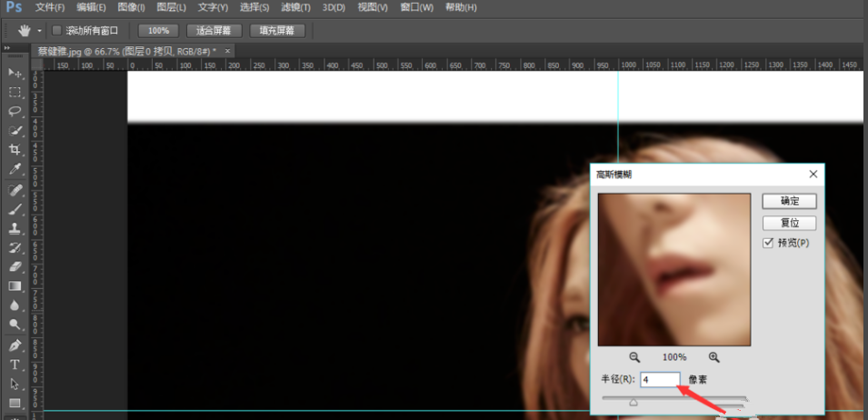
Task: Select the Lasso tool
Action: click(x=15, y=111)
